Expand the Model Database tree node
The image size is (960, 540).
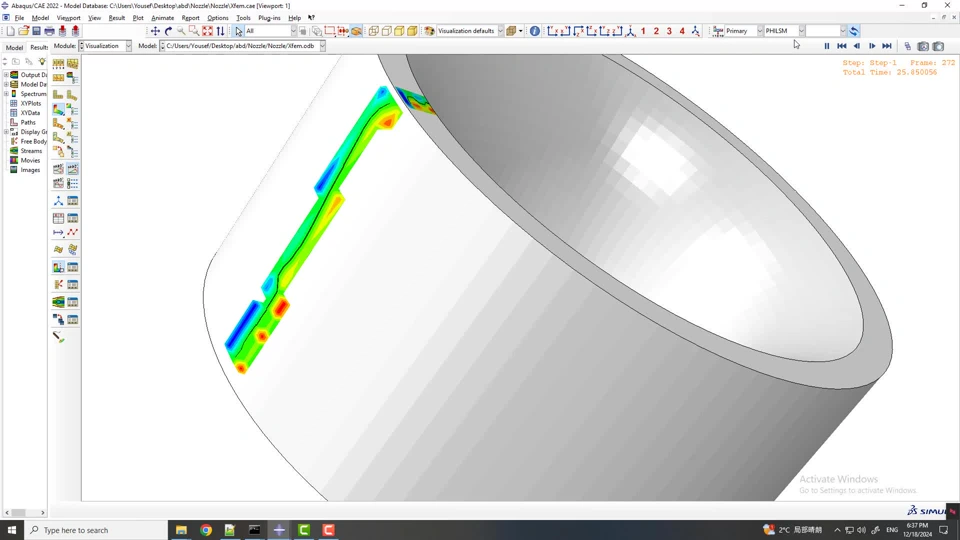point(6,84)
